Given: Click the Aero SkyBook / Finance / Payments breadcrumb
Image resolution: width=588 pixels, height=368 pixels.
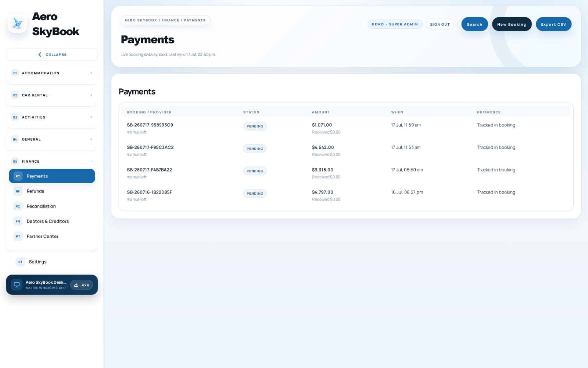Looking at the screenshot, I should tap(165, 20).
